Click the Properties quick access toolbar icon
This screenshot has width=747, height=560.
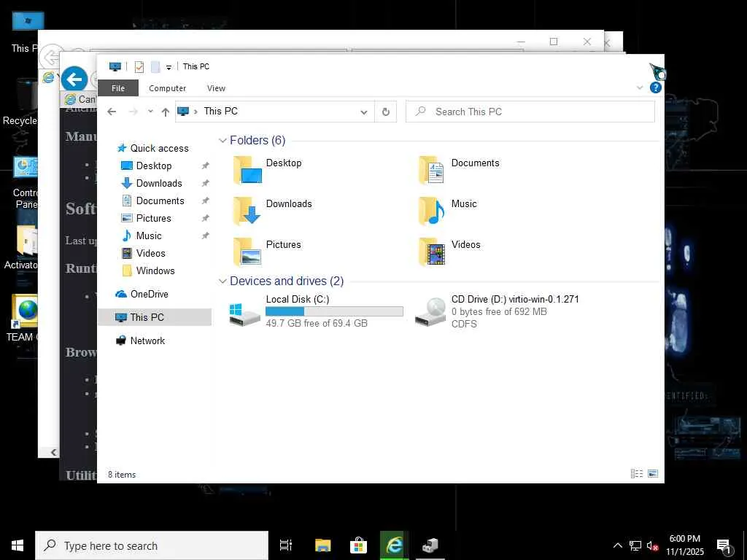pos(139,66)
